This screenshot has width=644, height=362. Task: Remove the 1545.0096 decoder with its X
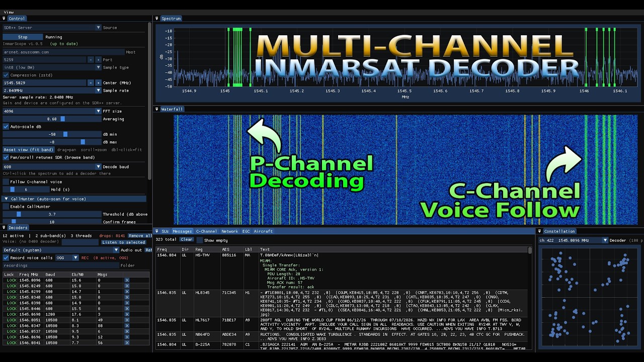[x=127, y=280]
